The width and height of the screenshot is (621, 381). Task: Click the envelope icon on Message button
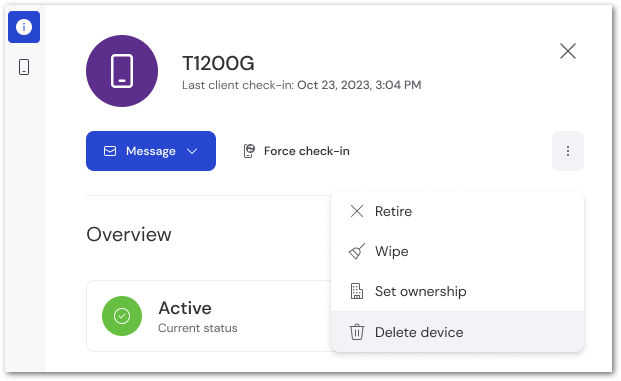coord(110,151)
